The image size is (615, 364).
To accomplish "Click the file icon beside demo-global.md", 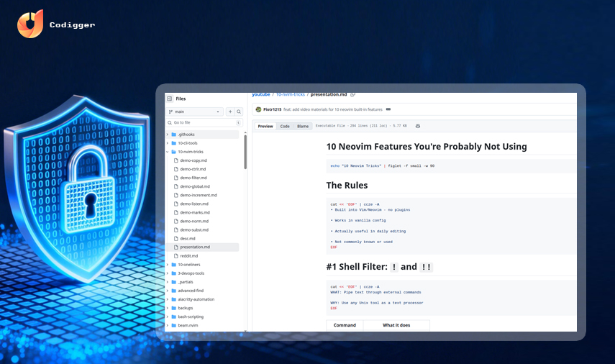I will (x=176, y=186).
